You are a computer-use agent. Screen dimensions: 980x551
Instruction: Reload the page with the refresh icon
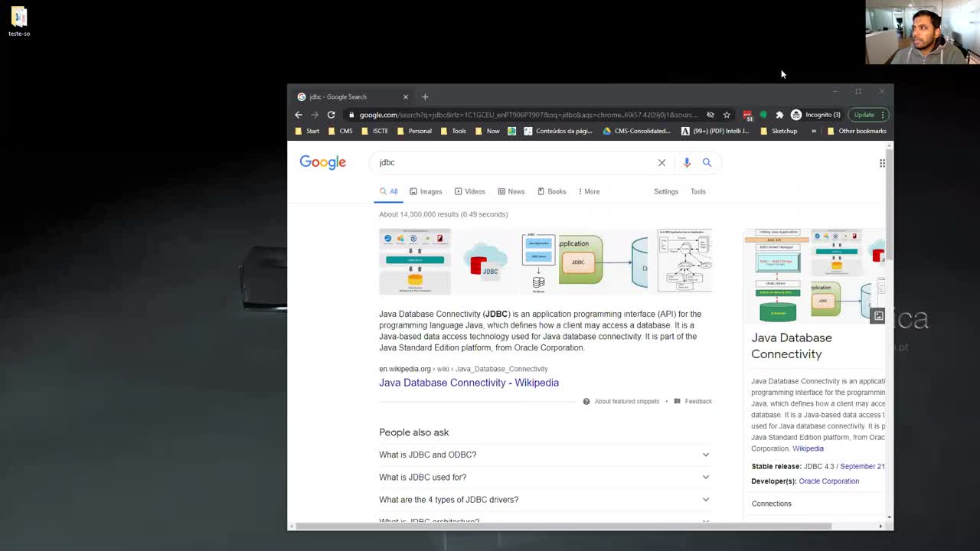[x=331, y=114]
